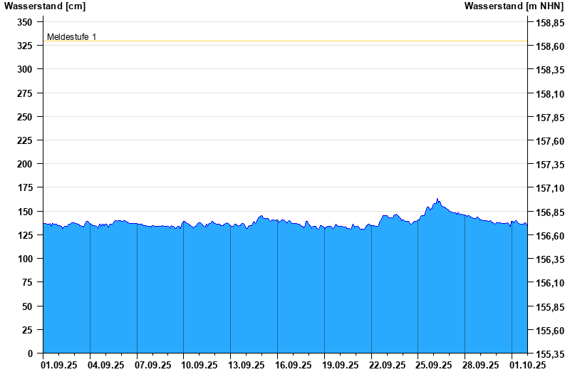
Task: Pick the date label 22.09.25
Action: pos(387,365)
